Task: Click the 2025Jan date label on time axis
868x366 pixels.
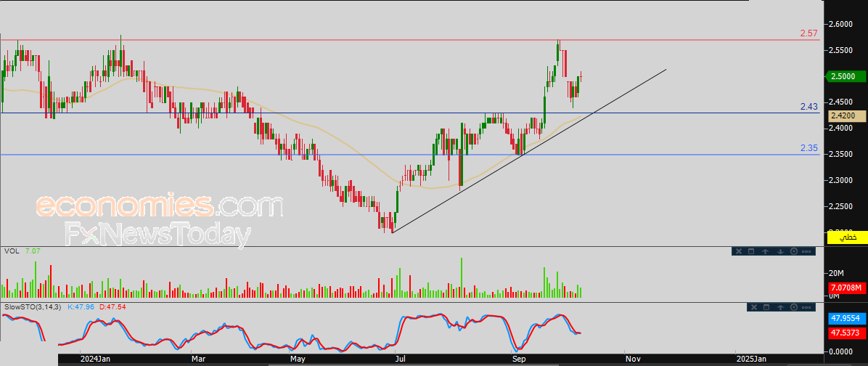Action: (751, 359)
